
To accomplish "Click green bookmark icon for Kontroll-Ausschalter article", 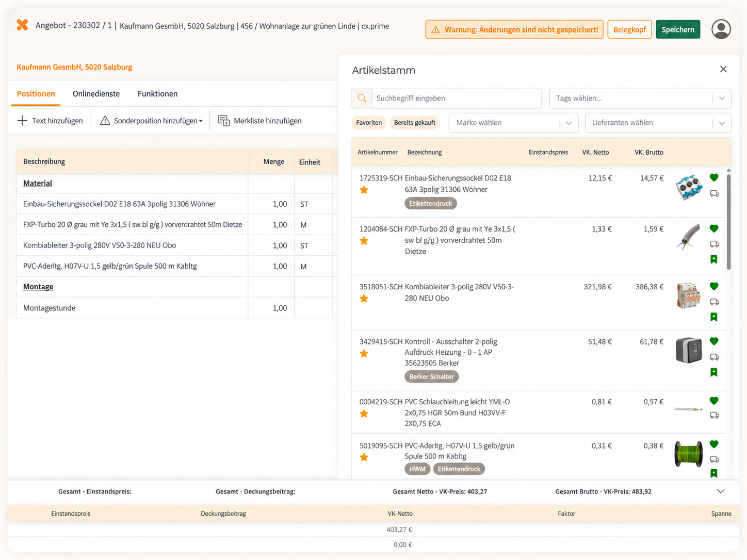I will point(714,372).
